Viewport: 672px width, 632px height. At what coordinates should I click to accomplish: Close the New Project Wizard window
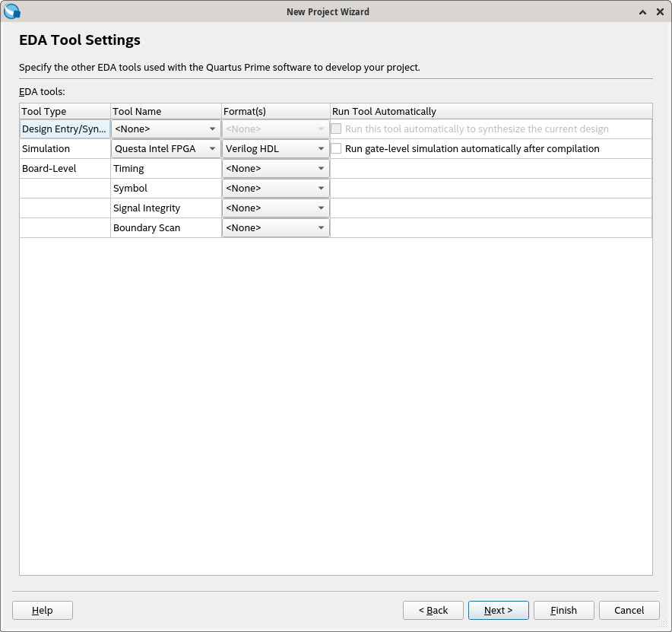[660, 12]
